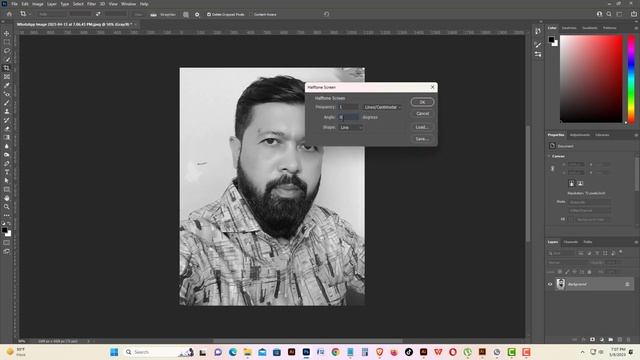The image size is (640, 360).
Task: Open the Color panel options menu
Action: pos(636,28)
